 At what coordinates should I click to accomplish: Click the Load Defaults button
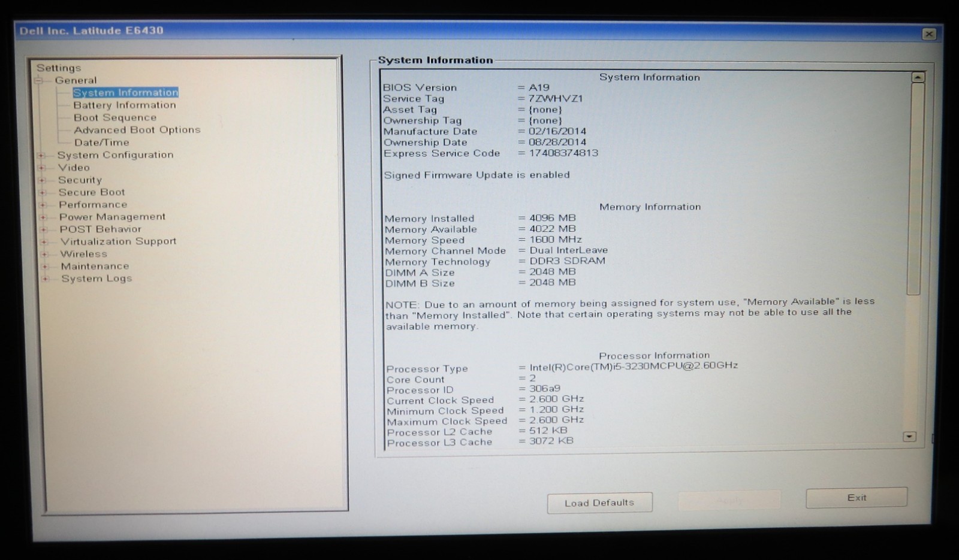pos(599,503)
